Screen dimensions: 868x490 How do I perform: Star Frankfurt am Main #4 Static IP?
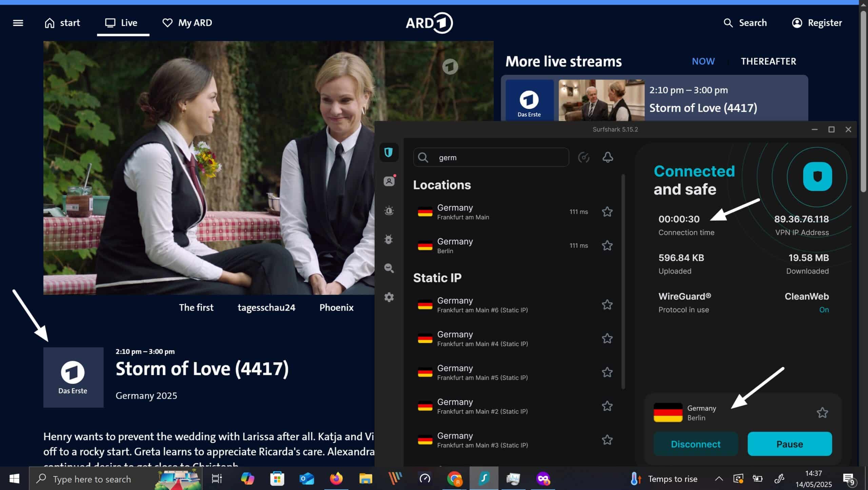coord(607,338)
